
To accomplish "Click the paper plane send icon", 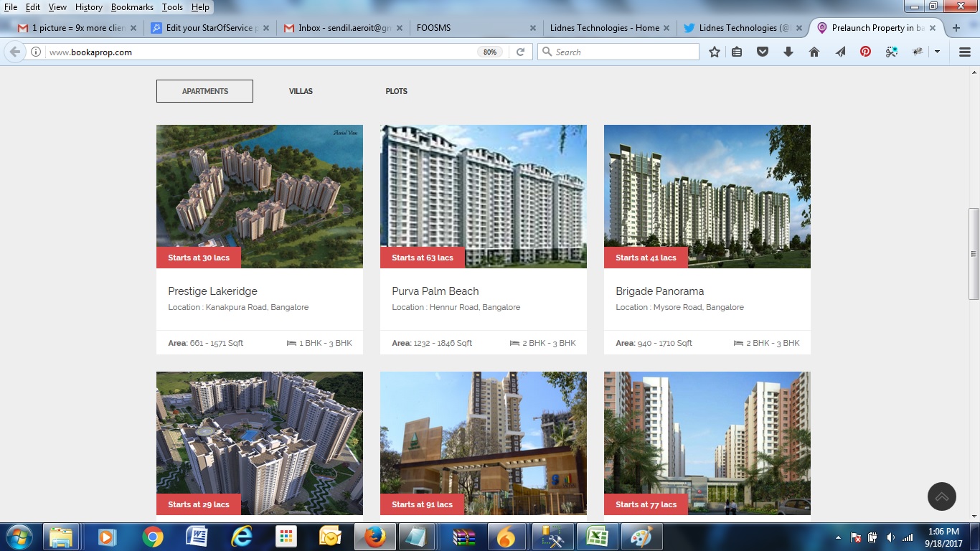I will (840, 52).
